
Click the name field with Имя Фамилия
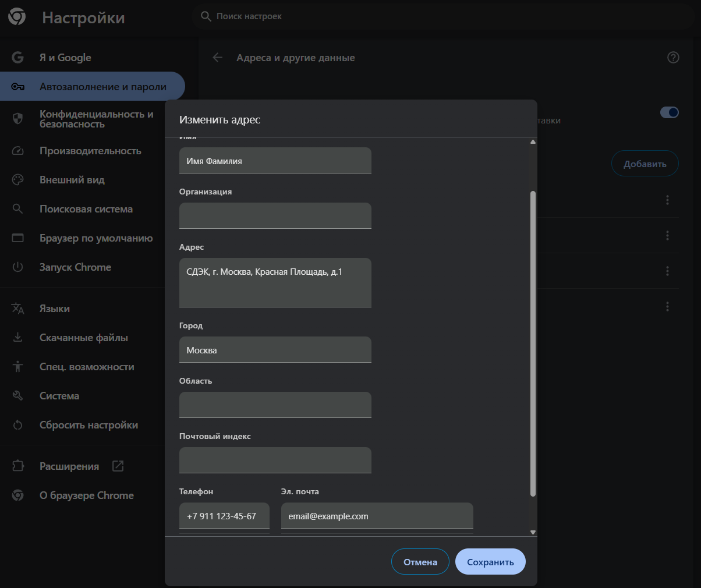click(x=275, y=161)
